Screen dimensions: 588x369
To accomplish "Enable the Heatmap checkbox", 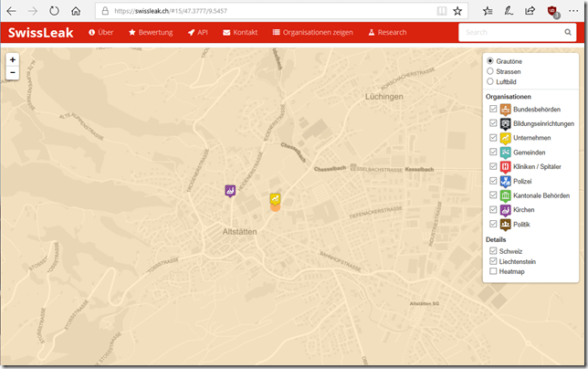I will click(493, 271).
